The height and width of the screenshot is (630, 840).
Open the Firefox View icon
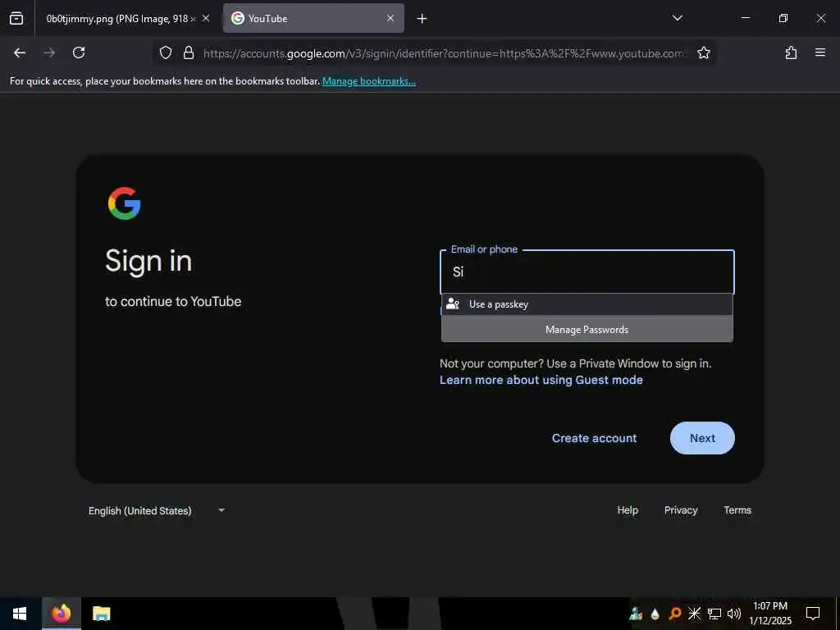click(16, 19)
